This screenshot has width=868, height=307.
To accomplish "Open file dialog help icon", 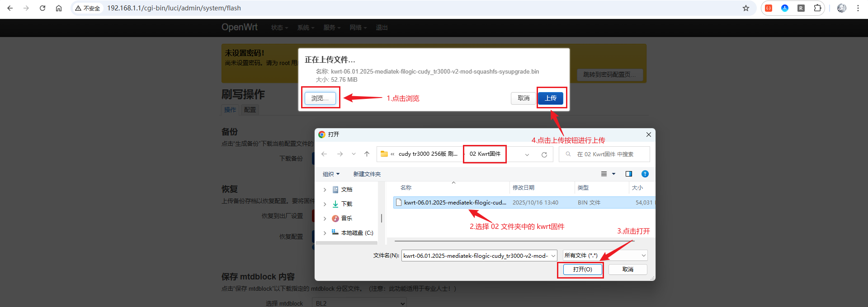I will coord(645,174).
